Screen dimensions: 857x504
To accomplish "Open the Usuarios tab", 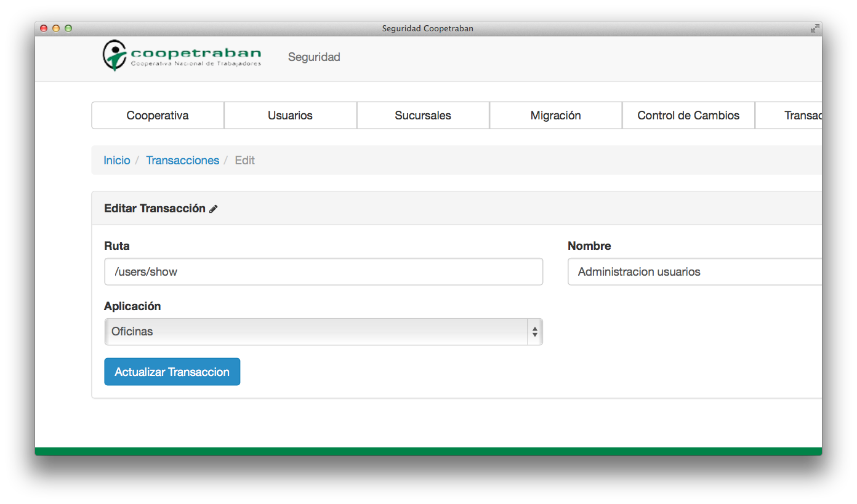I will point(290,116).
